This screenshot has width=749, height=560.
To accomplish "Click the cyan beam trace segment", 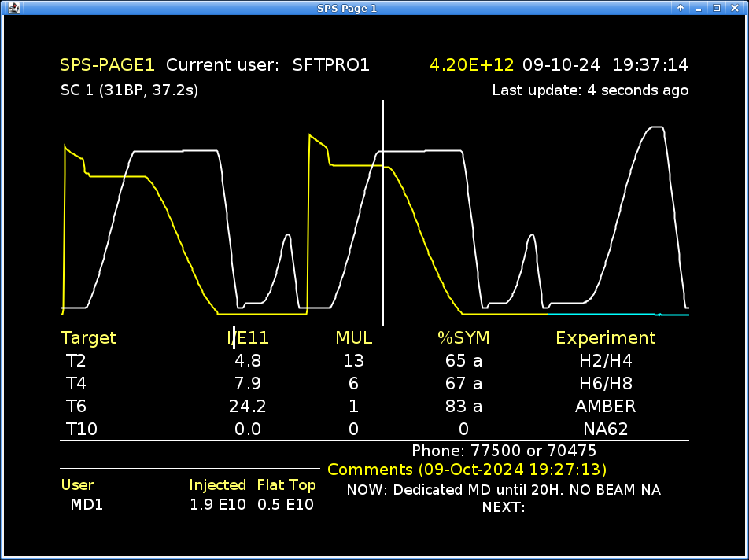I will [x=614, y=314].
